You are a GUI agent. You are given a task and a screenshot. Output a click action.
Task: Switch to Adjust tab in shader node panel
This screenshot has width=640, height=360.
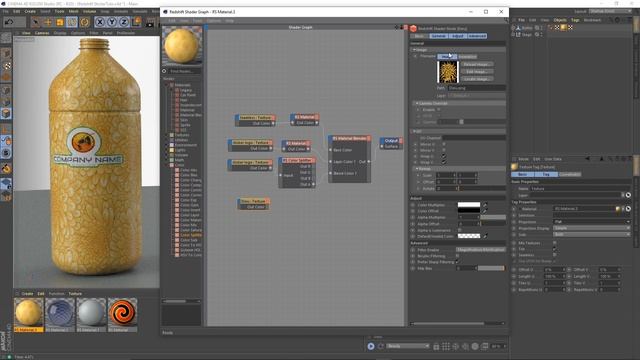(458, 36)
